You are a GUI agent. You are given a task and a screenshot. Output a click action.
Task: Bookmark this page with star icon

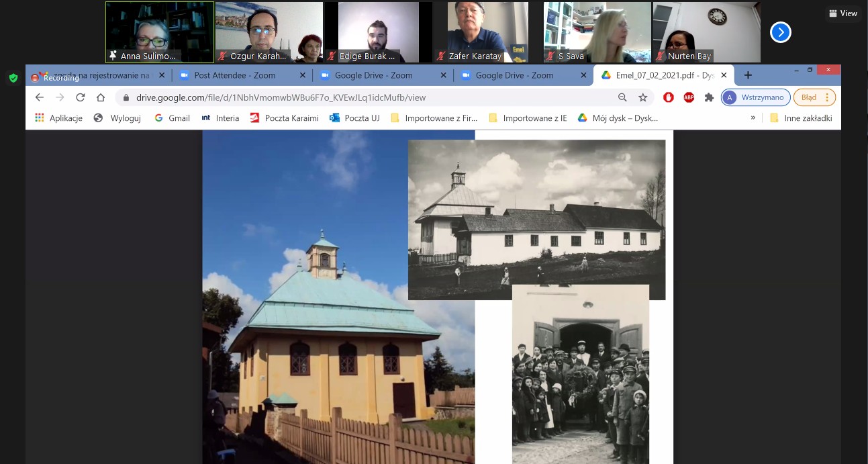[642, 97]
